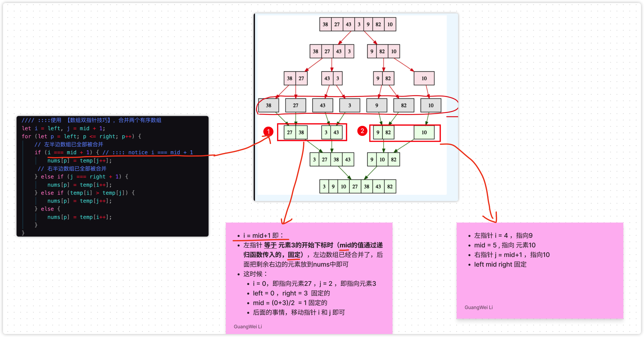Click the gray single-element node '38'
The height and width of the screenshot is (337, 644).
(x=269, y=105)
